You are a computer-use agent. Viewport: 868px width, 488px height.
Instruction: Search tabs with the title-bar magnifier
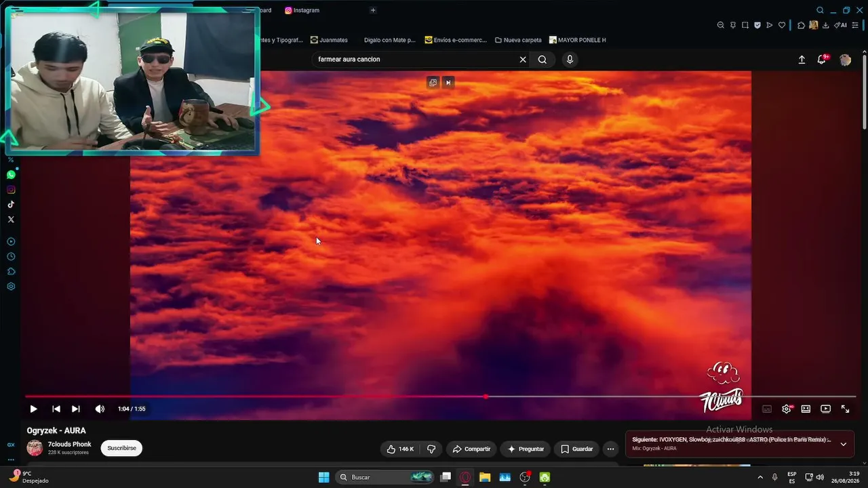pos(820,10)
